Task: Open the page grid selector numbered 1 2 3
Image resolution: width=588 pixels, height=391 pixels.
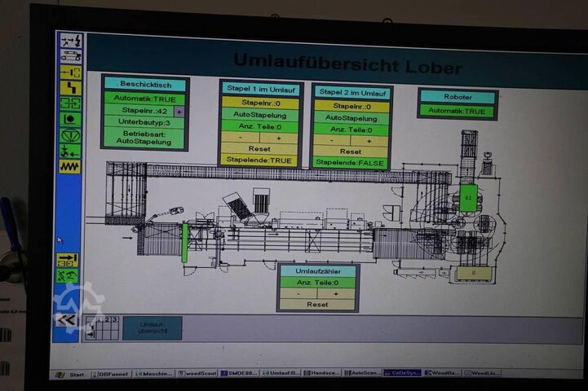Action: [x=102, y=328]
